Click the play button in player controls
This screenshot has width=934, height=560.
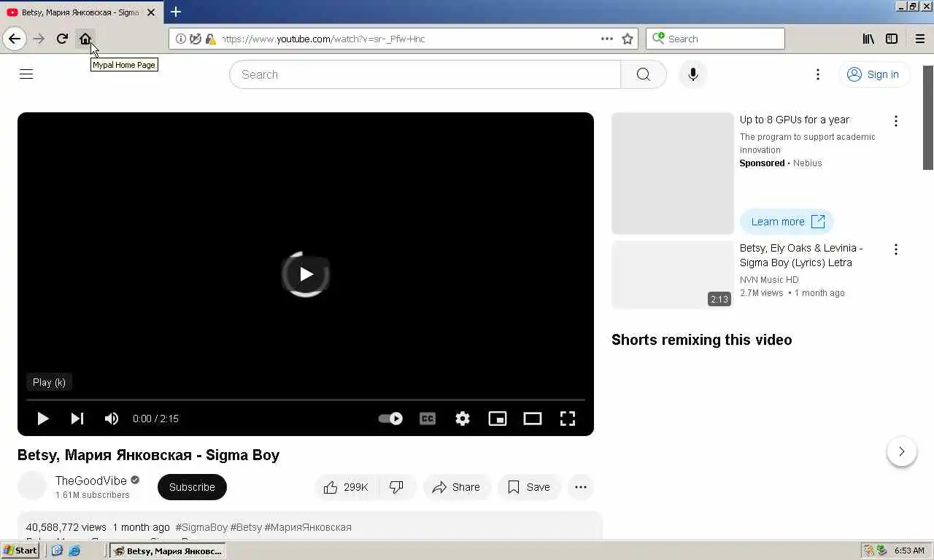coord(42,419)
